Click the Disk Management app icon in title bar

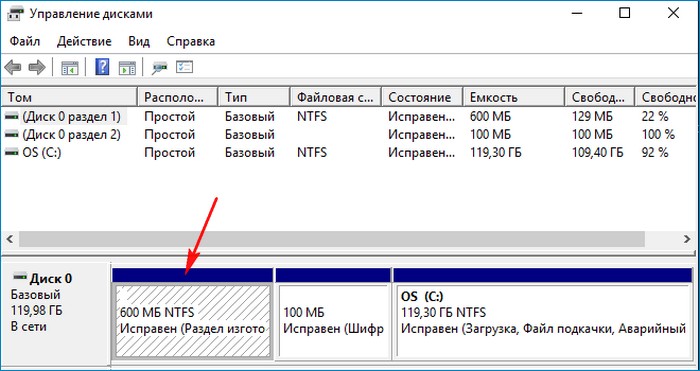(x=15, y=14)
